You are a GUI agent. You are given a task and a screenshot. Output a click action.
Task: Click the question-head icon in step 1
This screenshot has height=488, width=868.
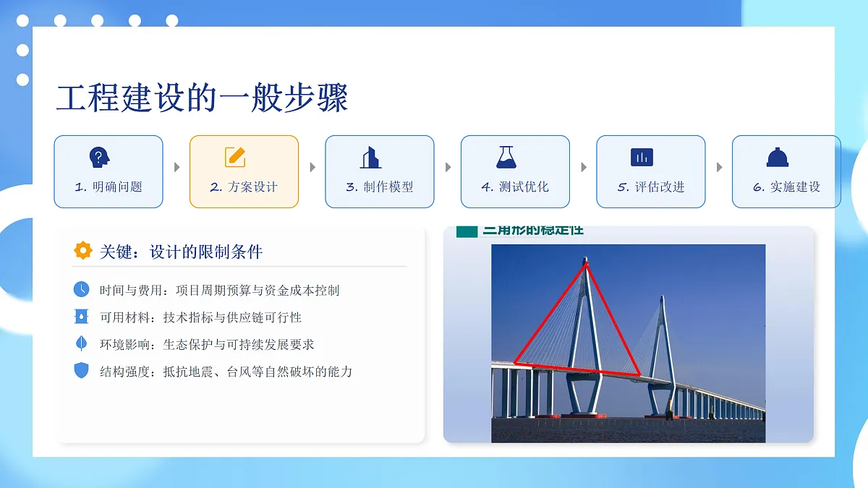pos(99,157)
